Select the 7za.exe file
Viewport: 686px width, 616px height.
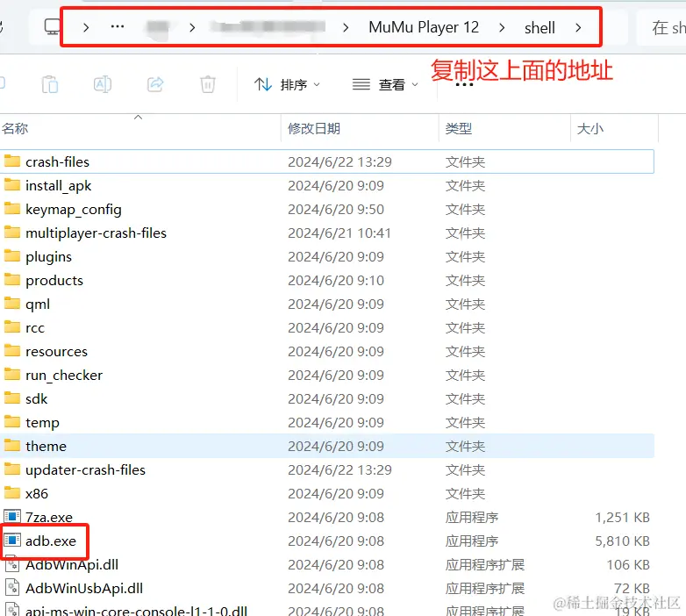(x=327, y=517)
